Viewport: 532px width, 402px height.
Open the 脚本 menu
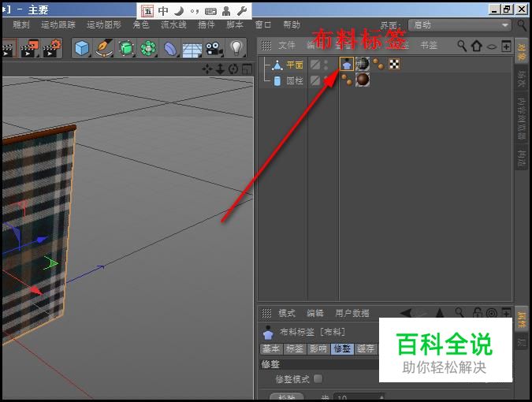click(x=235, y=24)
